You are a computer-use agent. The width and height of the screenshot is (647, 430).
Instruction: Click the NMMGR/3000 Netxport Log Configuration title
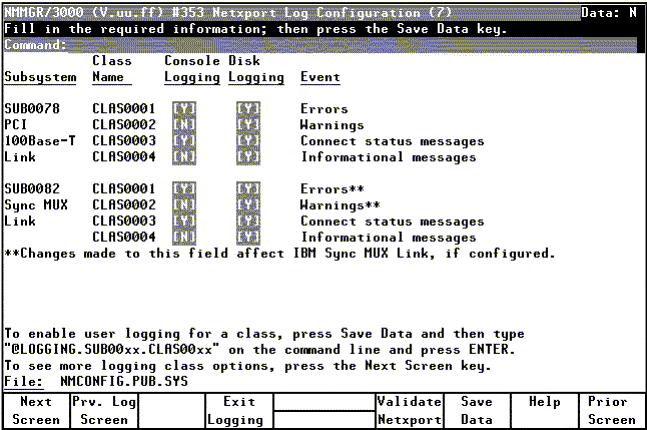pos(228,13)
